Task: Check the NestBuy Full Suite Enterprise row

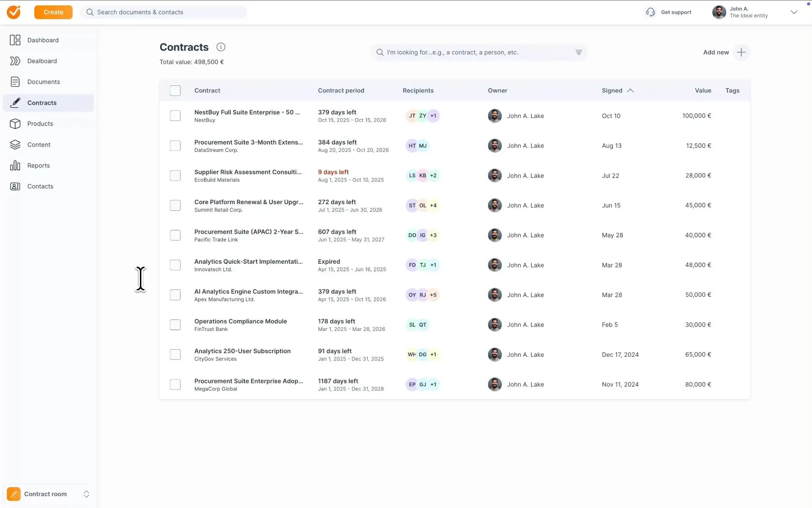Action: 175,116
